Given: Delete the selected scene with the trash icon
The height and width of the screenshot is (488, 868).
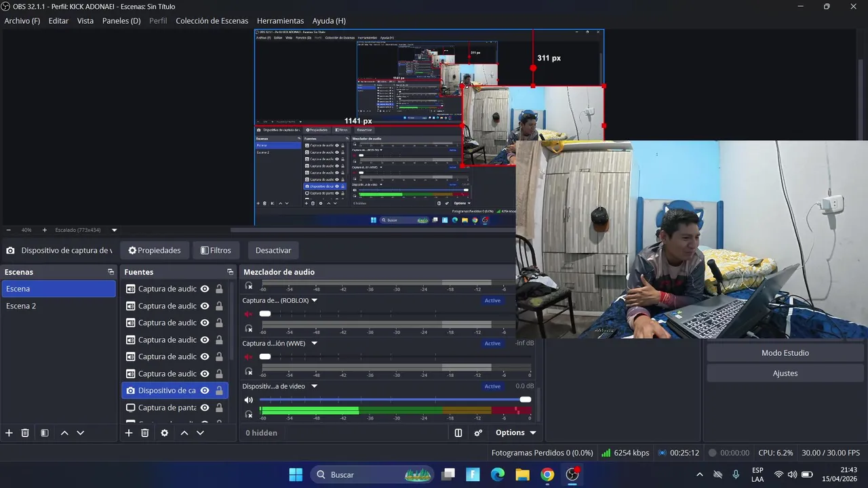Looking at the screenshot, I should [25, 433].
